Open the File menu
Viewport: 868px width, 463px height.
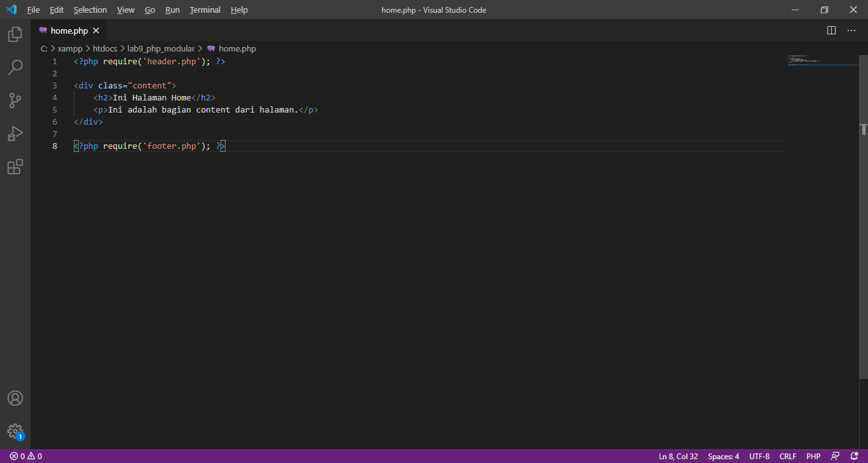tap(33, 10)
